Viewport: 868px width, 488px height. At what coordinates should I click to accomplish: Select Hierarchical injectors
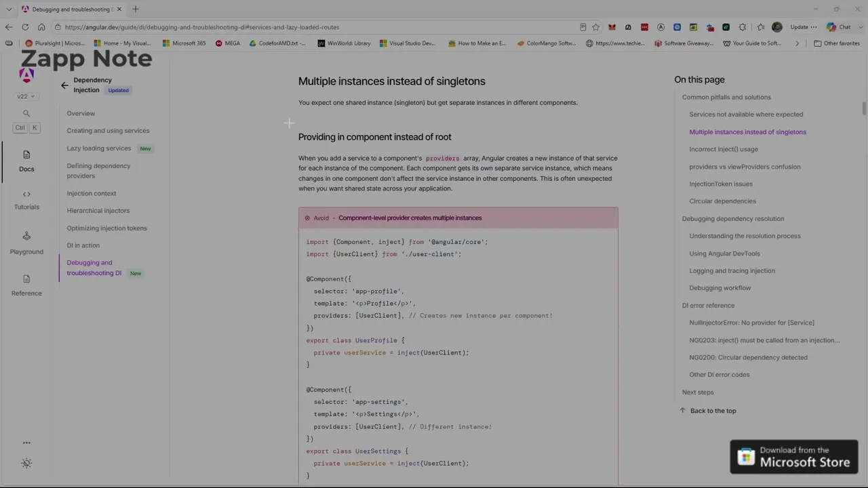98,211
